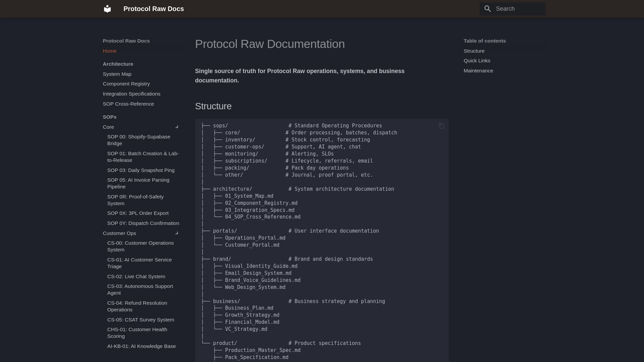Image resolution: width=644 pixels, height=362 pixels.
Task: Click the SOPs sidebar section label
Action: click(110, 117)
